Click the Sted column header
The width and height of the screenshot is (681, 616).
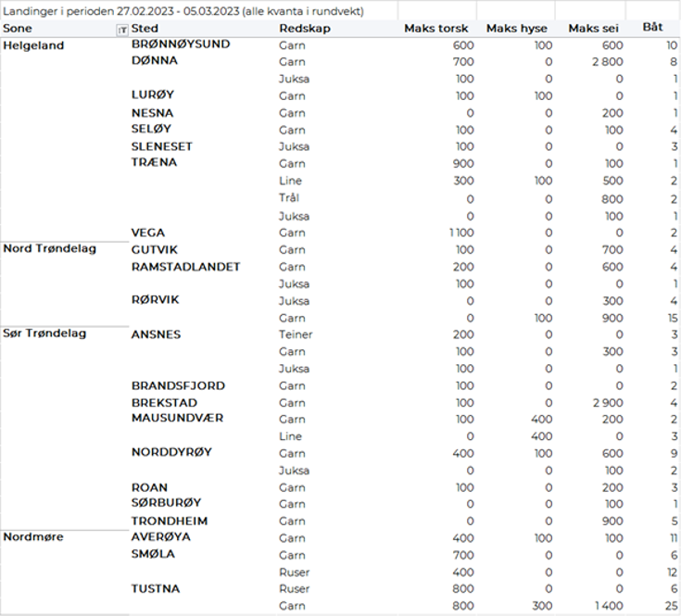(x=145, y=29)
